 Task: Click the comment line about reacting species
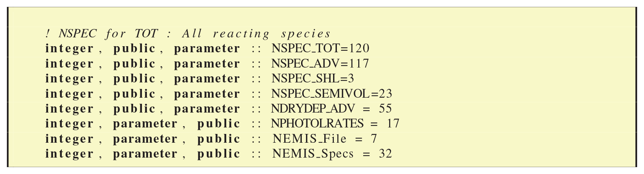click(x=188, y=34)
